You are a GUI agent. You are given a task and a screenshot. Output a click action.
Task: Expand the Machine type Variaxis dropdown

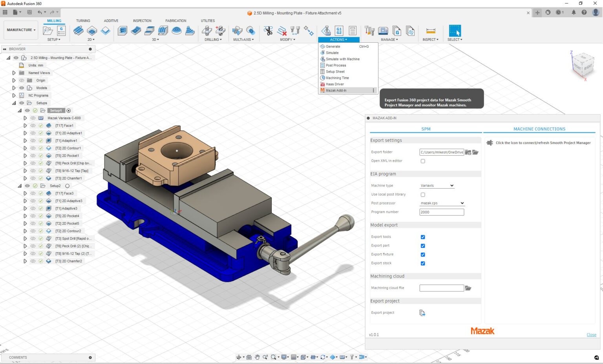tap(437, 185)
